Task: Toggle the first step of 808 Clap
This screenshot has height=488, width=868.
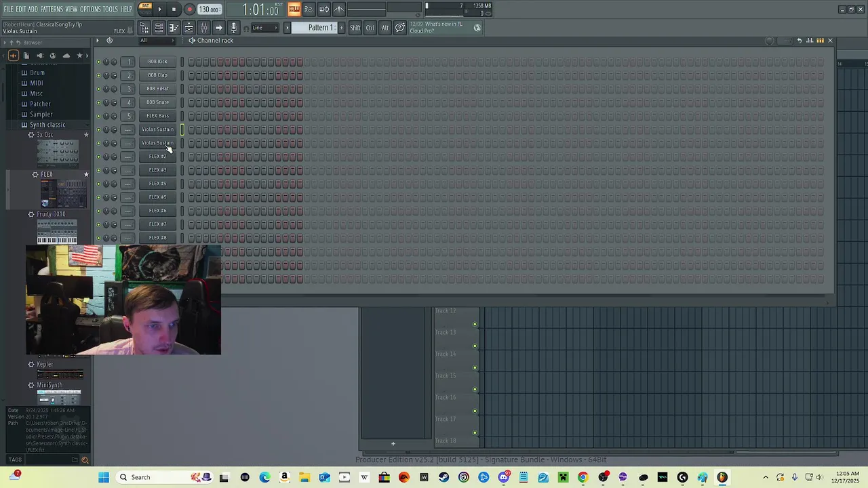Action: pyautogui.click(x=192, y=75)
